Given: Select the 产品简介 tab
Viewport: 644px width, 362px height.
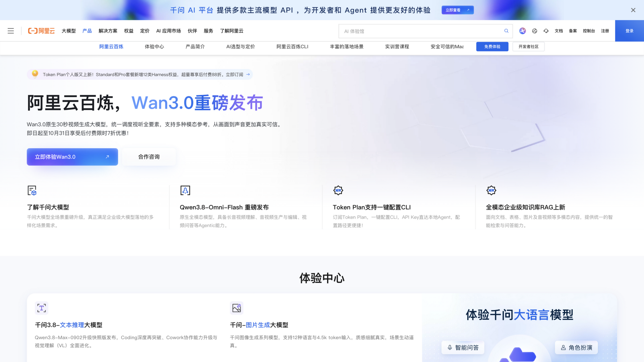Looking at the screenshot, I should point(195,47).
